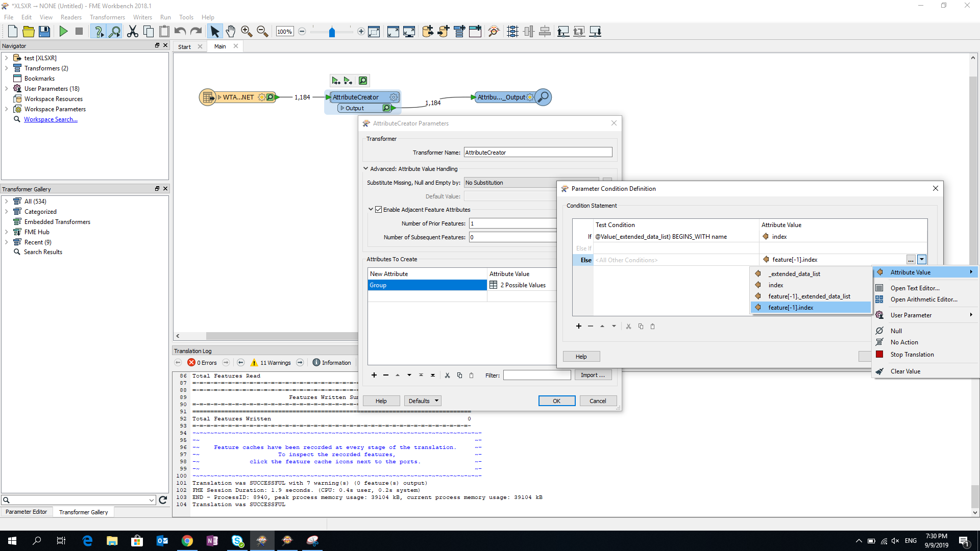Open Chrome from the taskbar
Screen dimensions: 980x551
click(x=187, y=541)
